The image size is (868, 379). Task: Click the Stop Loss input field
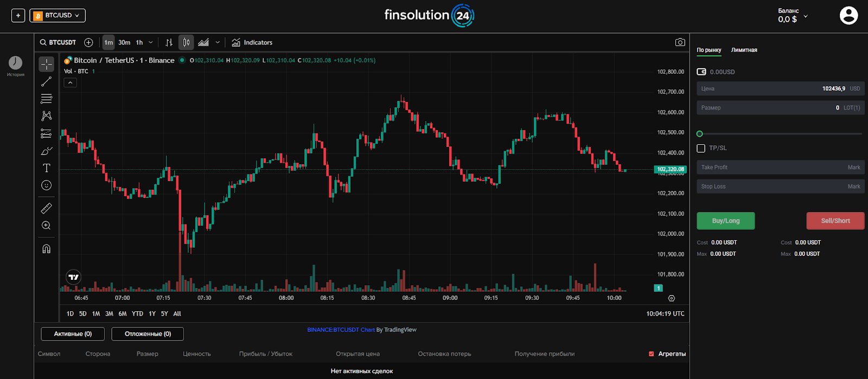click(781, 186)
